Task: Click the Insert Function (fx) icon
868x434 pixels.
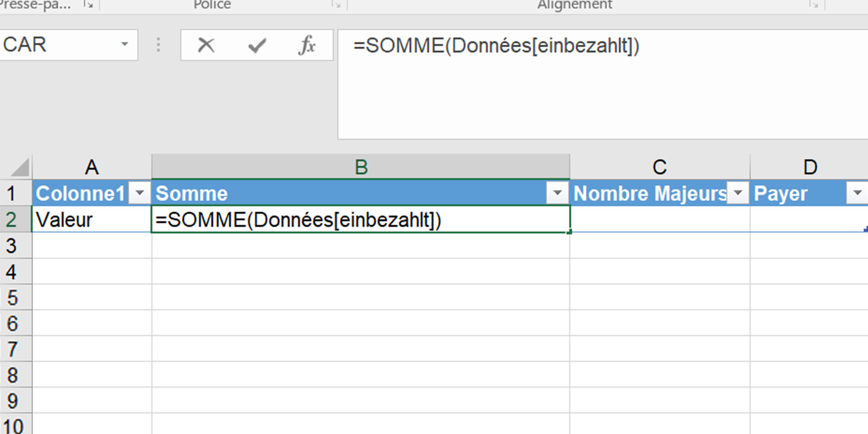Action: click(307, 45)
